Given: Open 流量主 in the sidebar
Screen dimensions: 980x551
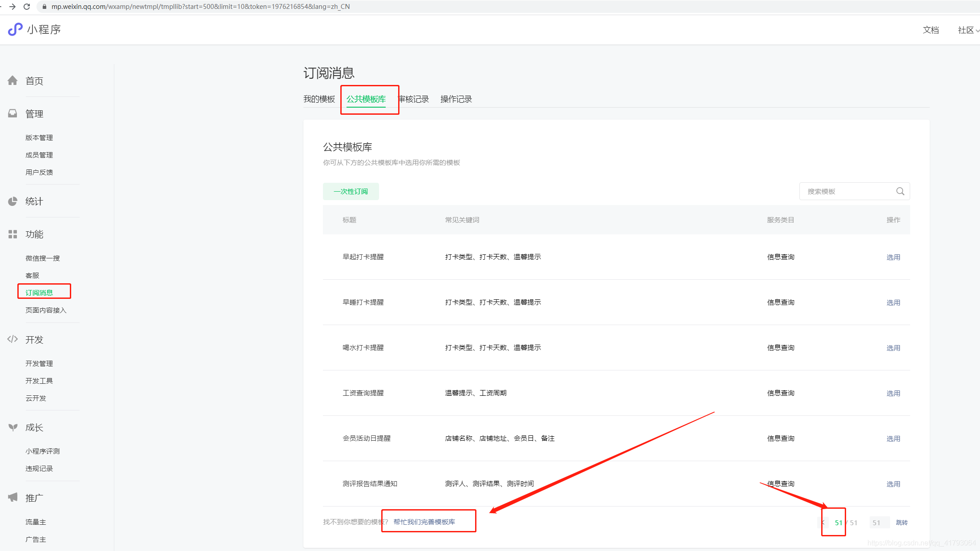Looking at the screenshot, I should [36, 522].
